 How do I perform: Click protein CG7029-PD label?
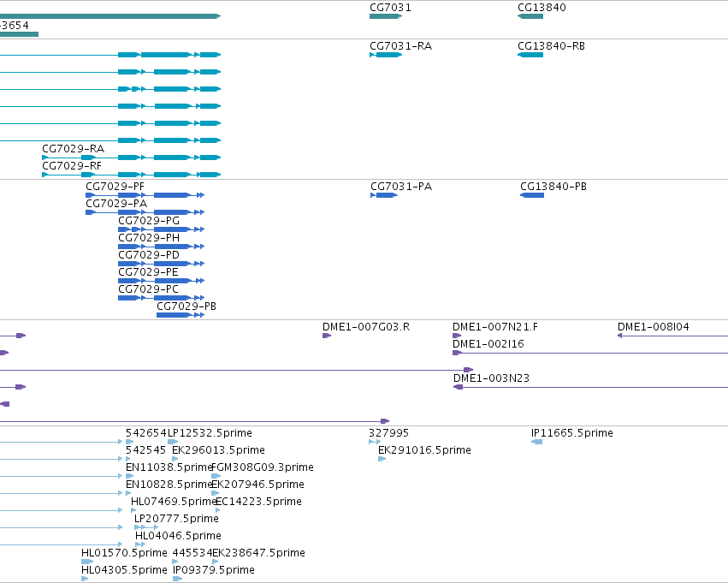(149, 255)
